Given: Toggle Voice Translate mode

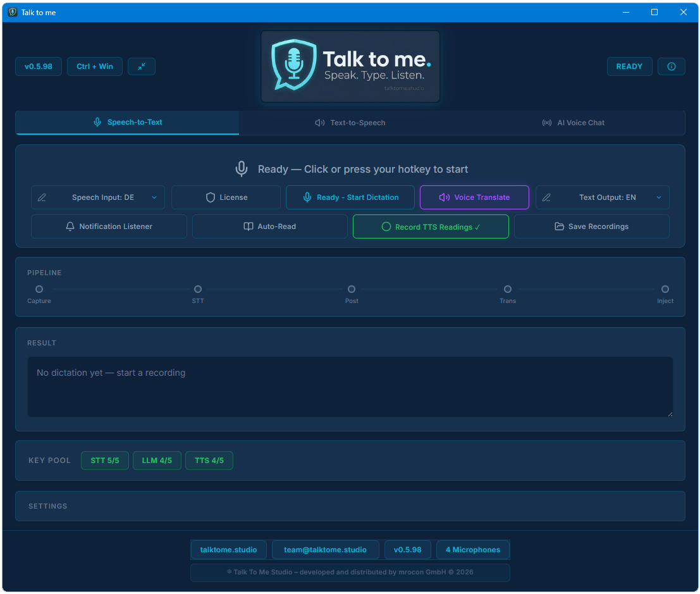Looking at the screenshot, I should [x=474, y=197].
